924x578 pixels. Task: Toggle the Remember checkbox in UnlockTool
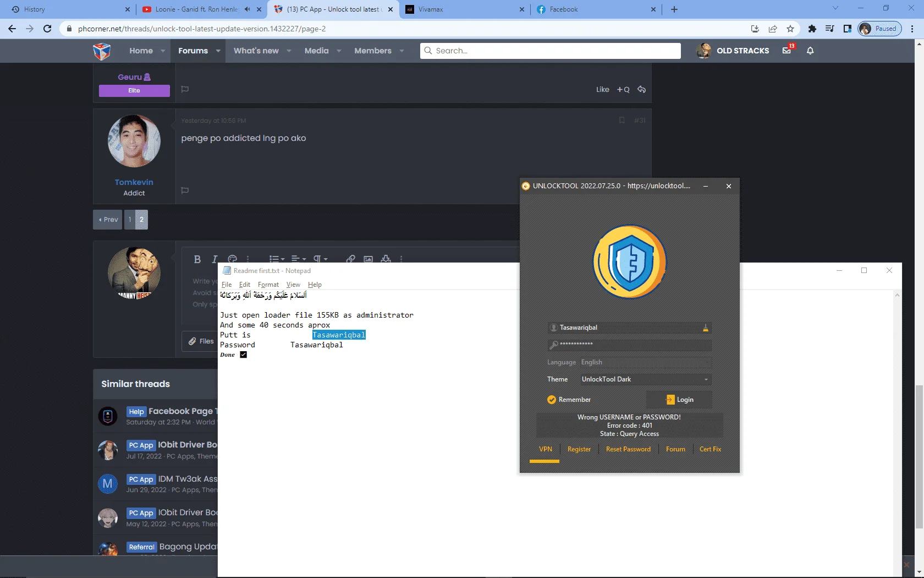[x=552, y=400]
